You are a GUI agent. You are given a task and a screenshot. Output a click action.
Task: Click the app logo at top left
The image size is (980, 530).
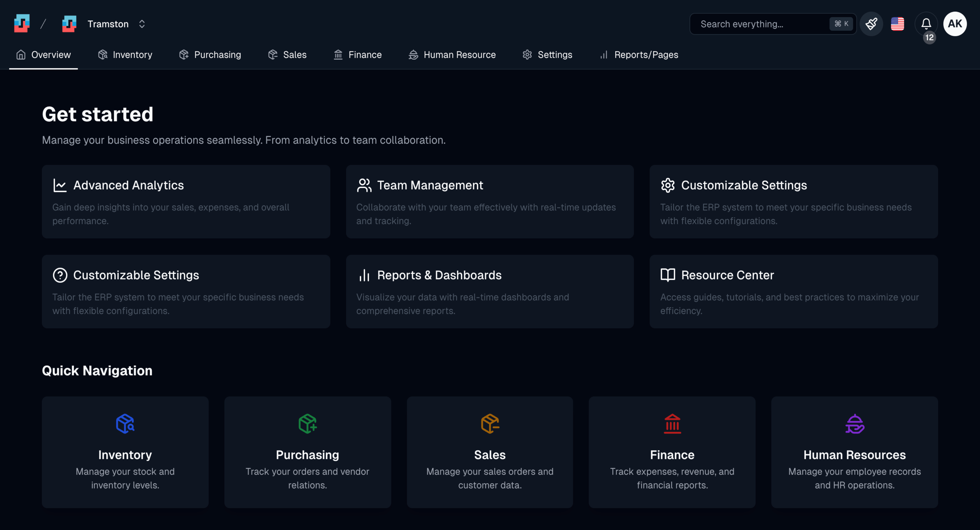[22, 23]
